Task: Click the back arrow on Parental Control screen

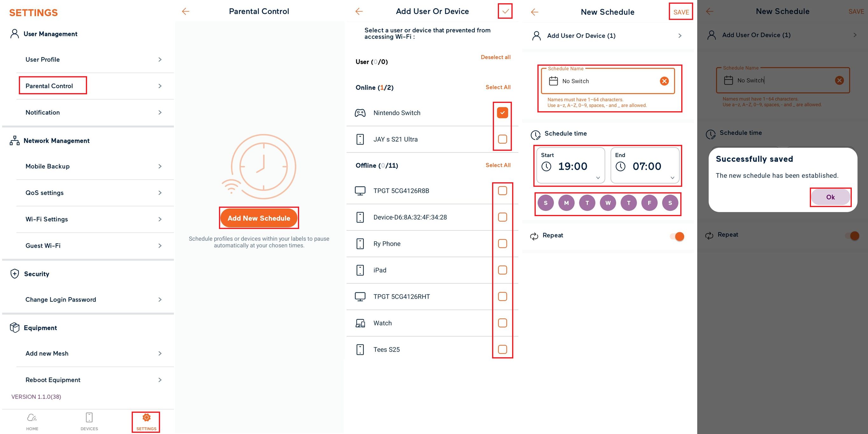Action: [185, 11]
